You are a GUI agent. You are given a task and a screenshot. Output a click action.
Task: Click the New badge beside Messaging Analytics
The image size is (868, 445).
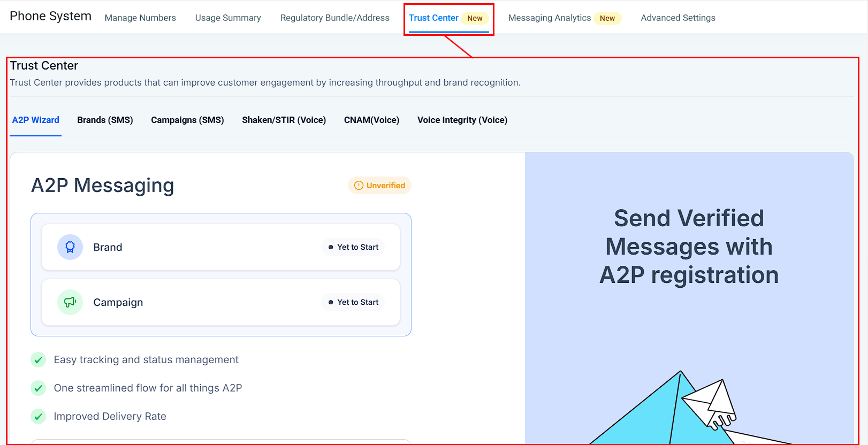(x=607, y=18)
